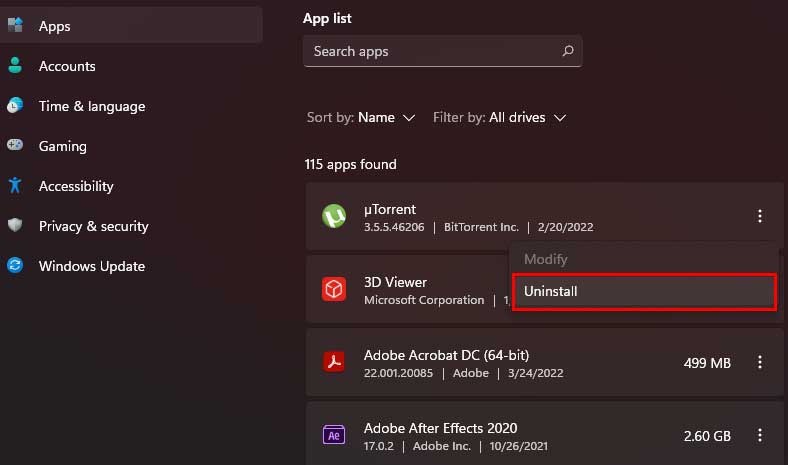Click the Gaming controller icon
This screenshot has height=465, width=788.
(15, 145)
